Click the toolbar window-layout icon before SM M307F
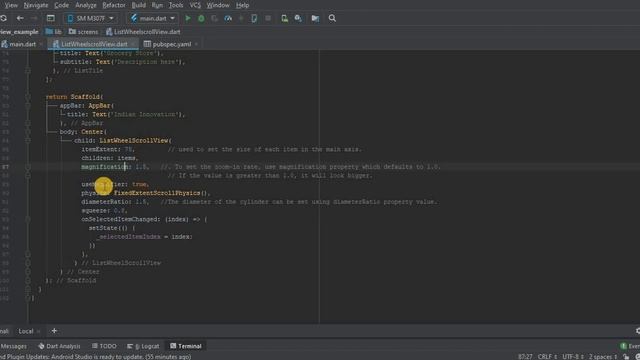Viewport: 640px width, 360px height. tap(51, 18)
